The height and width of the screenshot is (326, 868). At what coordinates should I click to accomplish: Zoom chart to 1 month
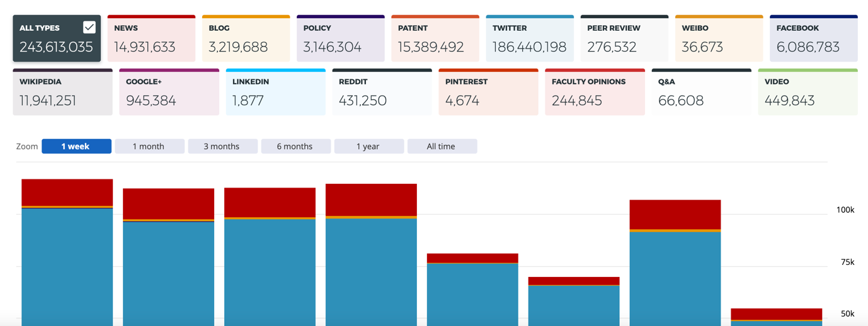point(149,147)
